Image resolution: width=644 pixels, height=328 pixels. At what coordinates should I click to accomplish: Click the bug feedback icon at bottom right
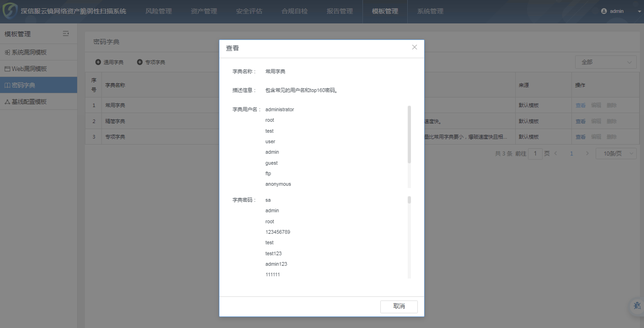tap(637, 306)
